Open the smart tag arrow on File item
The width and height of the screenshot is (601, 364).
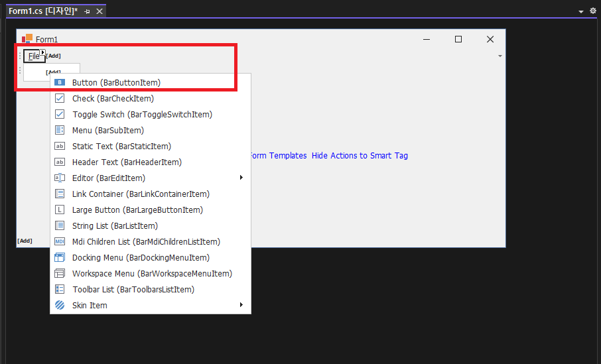(42, 52)
